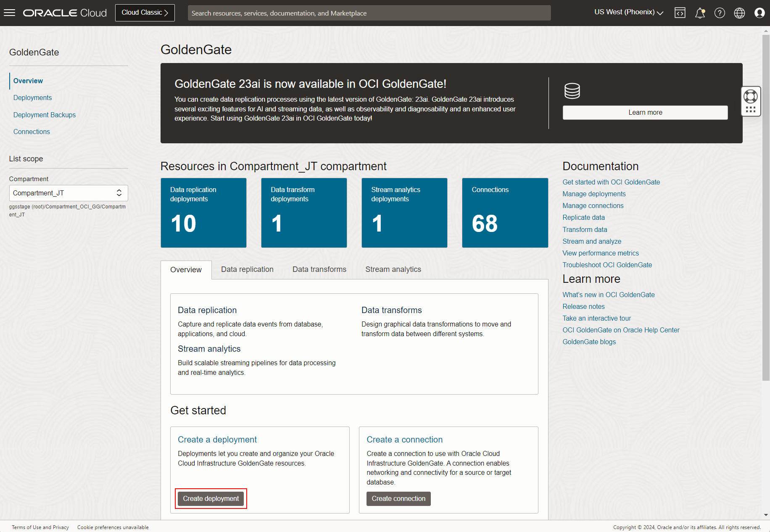Open Connections in the sidebar
This screenshot has height=532, width=770.
(x=32, y=132)
